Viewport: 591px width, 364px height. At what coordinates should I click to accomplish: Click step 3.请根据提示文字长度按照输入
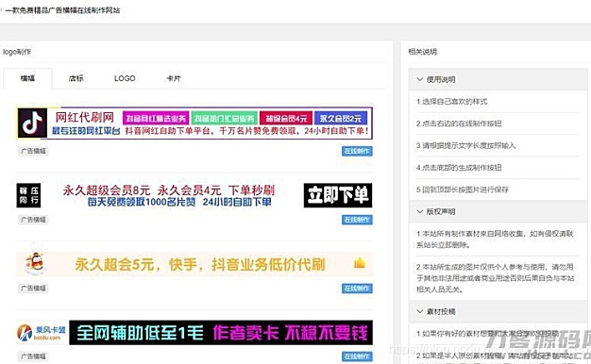(465, 145)
